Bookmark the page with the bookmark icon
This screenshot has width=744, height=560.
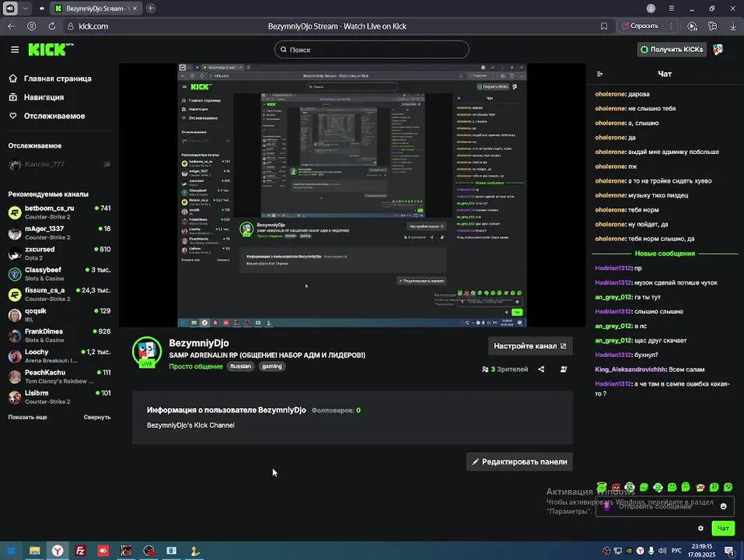(604, 26)
